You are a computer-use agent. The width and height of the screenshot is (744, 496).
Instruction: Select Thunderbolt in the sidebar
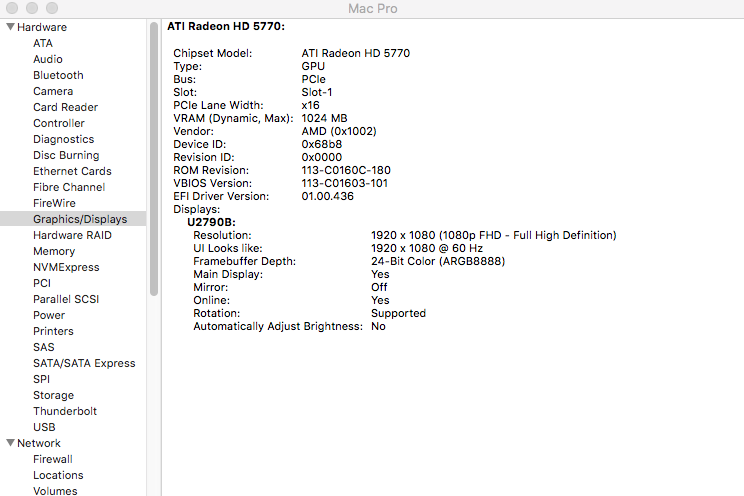point(65,411)
